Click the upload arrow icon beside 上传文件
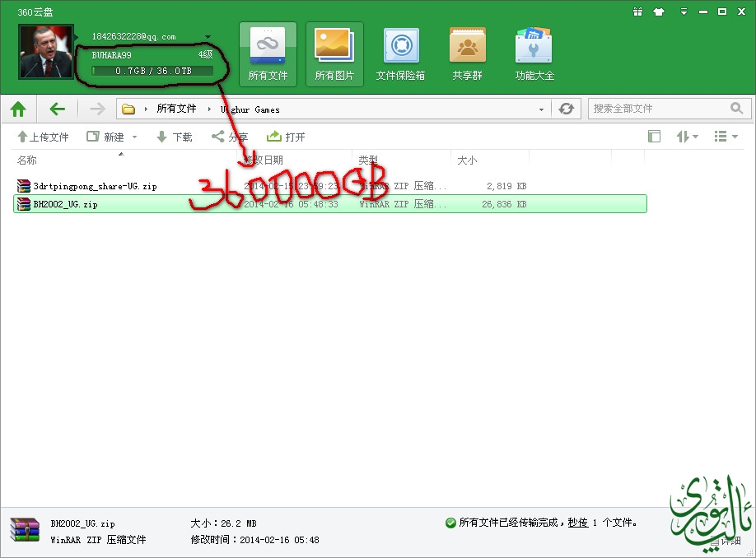Screen dimensions: 756x558 [22, 137]
